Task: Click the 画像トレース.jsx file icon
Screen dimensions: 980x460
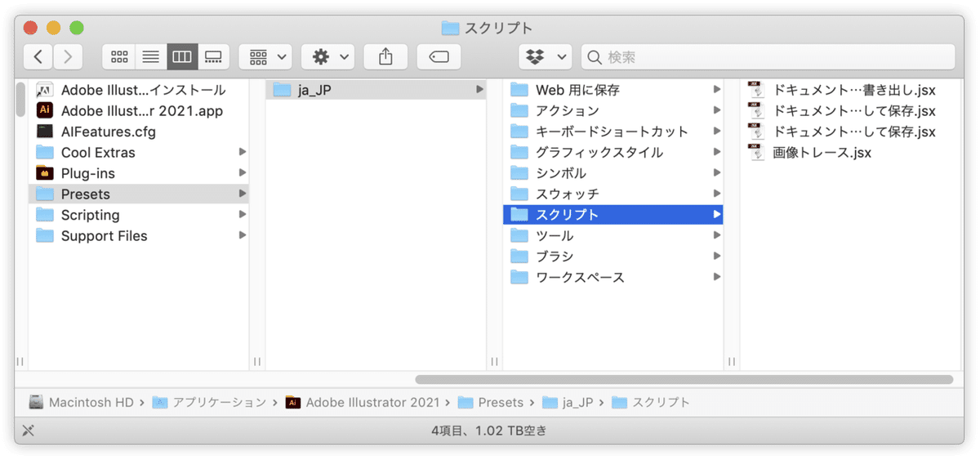Action: coord(756,152)
